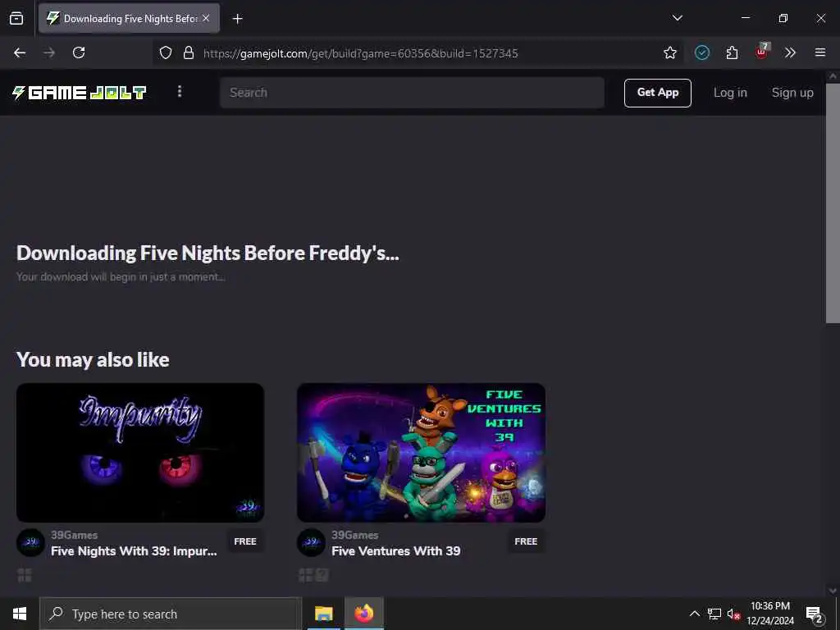The width and height of the screenshot is (840, 630).
Task: Go to Game Jolt home logo
Action: 79,93
